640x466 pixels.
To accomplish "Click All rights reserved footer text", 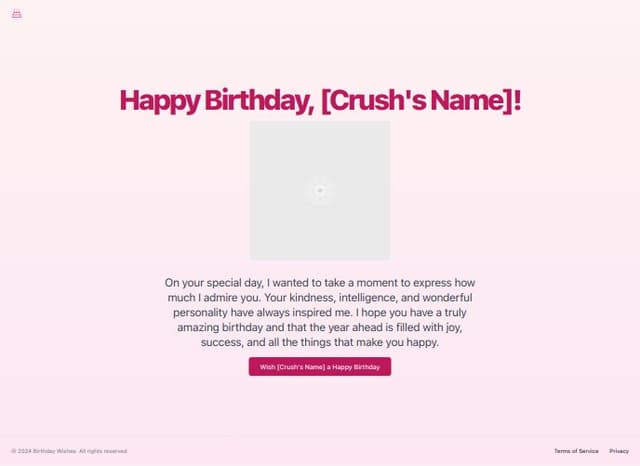I will pyautogui.click(x=103, y=451).
